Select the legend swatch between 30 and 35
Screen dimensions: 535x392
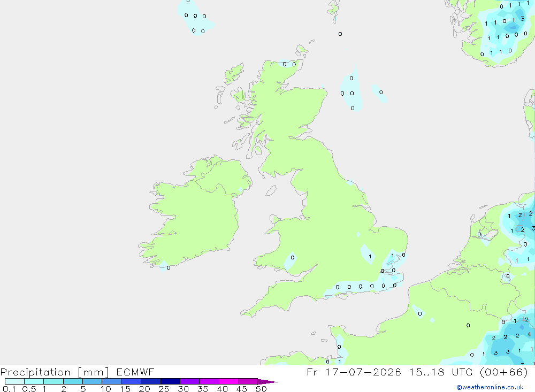point(189,381)
